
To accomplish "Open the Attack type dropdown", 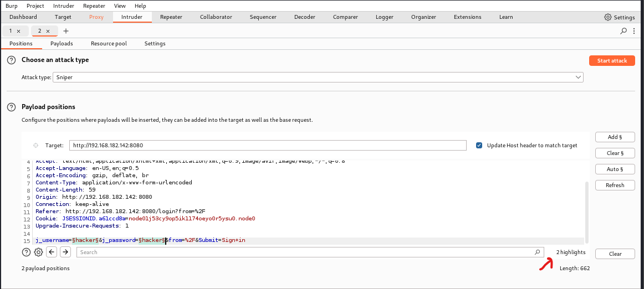I will point(318,78).
